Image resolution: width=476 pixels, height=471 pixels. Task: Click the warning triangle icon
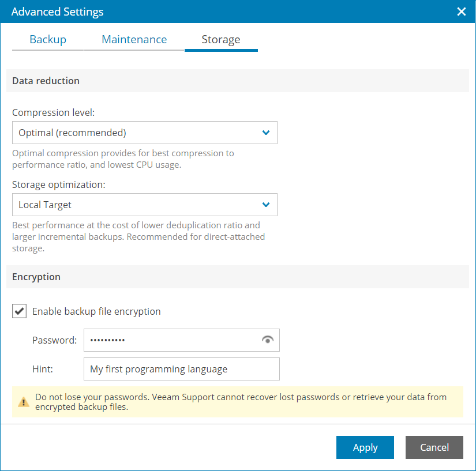[x=24, y=402]
